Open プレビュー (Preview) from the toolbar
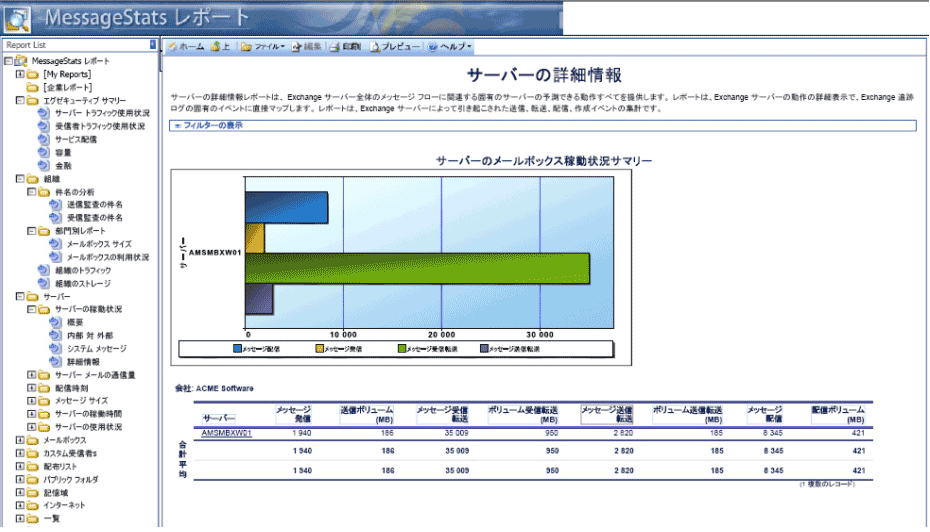Viewport: 930px width, 532px height. 395,47
